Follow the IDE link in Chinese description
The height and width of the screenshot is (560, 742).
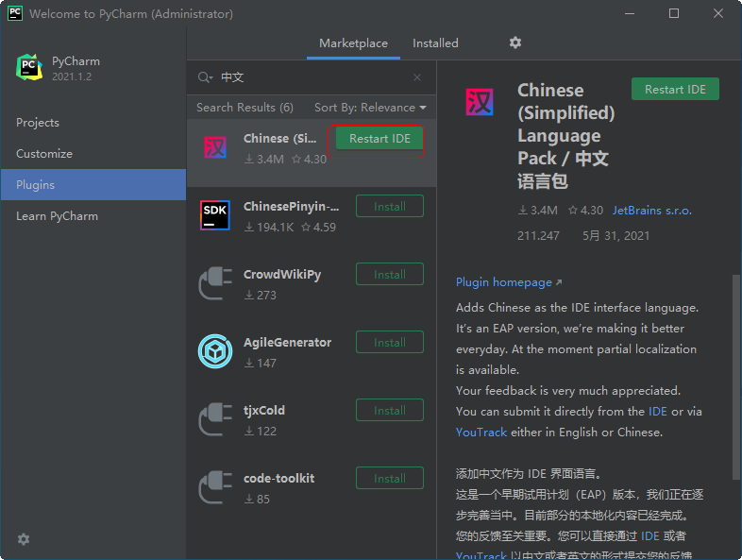pyautogui.click(x=649, y=535)
